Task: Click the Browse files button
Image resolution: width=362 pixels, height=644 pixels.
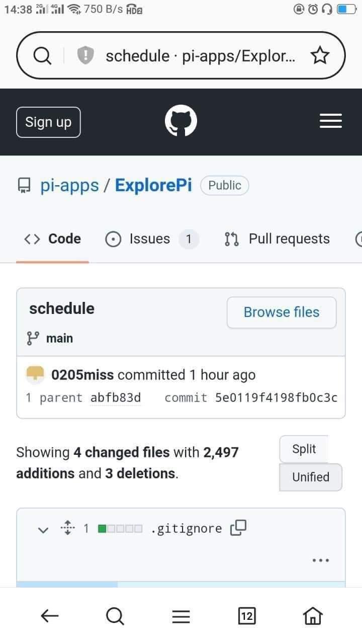Action: (282, 312)
